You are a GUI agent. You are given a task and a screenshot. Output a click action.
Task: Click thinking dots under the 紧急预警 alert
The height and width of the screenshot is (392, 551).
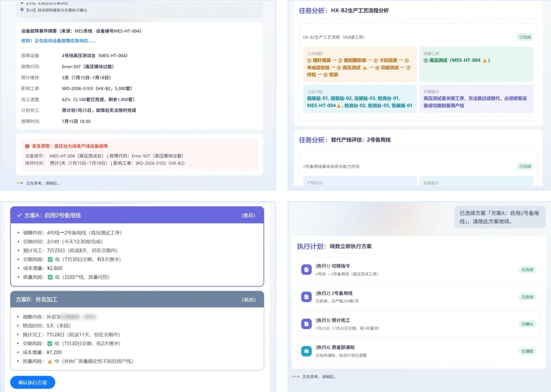click(x=20, y=183)
